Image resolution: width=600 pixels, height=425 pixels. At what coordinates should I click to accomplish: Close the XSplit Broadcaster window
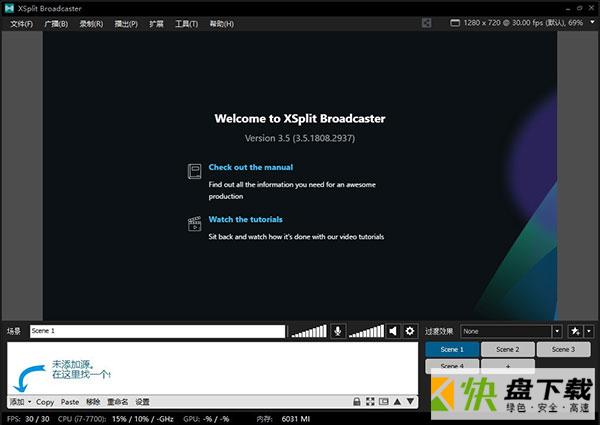point(592,8)
